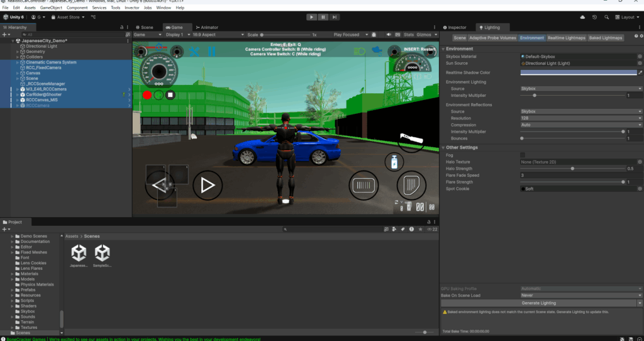Click the Hierarchy add (+) dropdown

coord(6,35)
